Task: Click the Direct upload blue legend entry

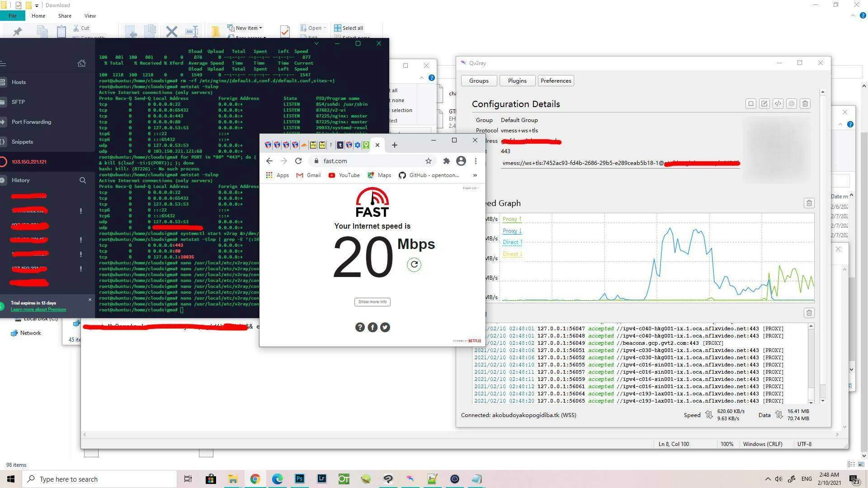Action: pos(512,242)
